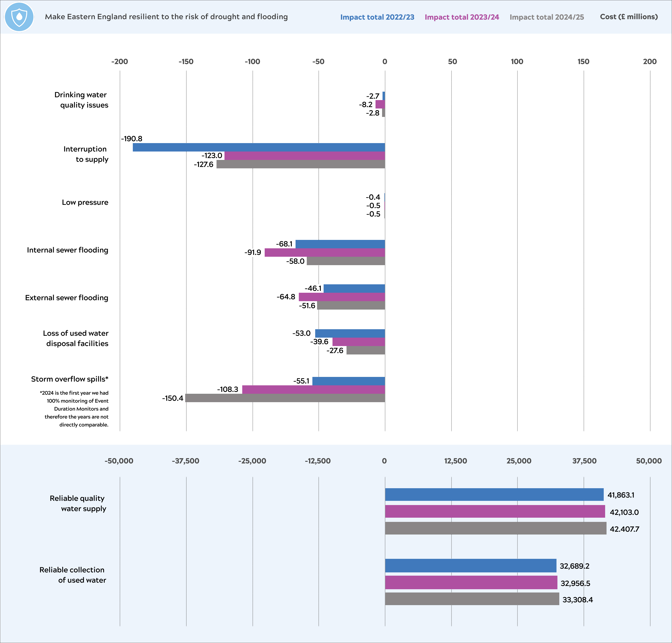Click the water shield icon
Image resolution: width=672 pixels, height=643 pixels.
(19, 17)
